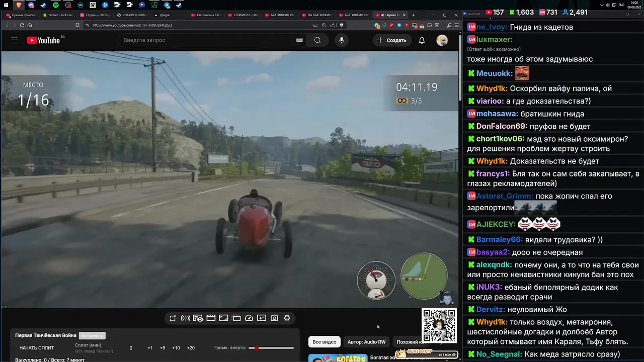Click the QR code overlay image
The image size is (644, 362).
pos(439,326)
